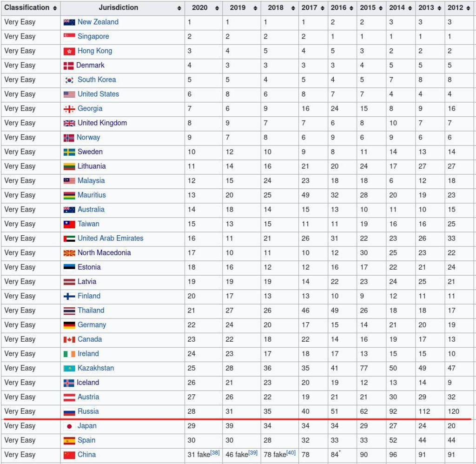Image resolution: width=476 pixels, height=464 pixels.
Task: Click the Kazakhstan flag icon
Action: [x=69, y=368]
